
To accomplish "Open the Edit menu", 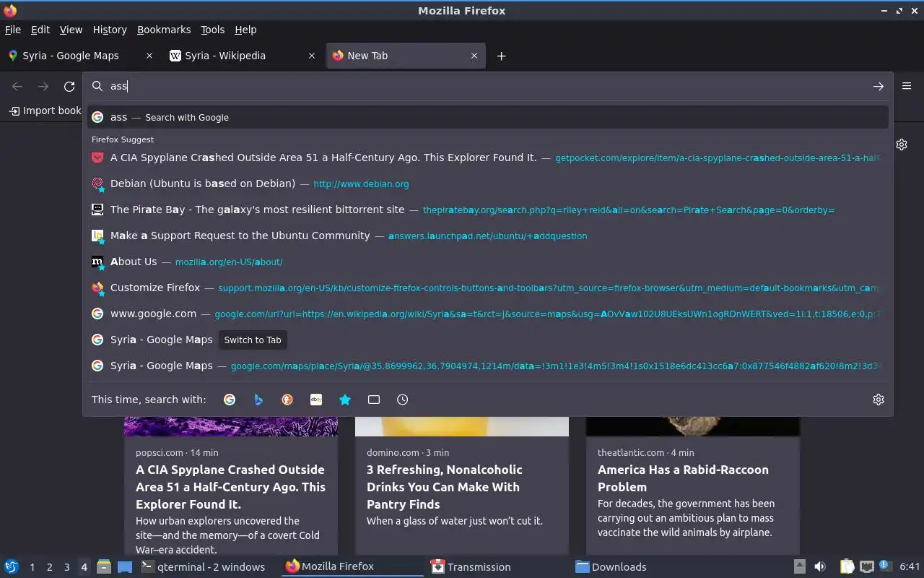I will pyautogui.click(x=40, y=30).
